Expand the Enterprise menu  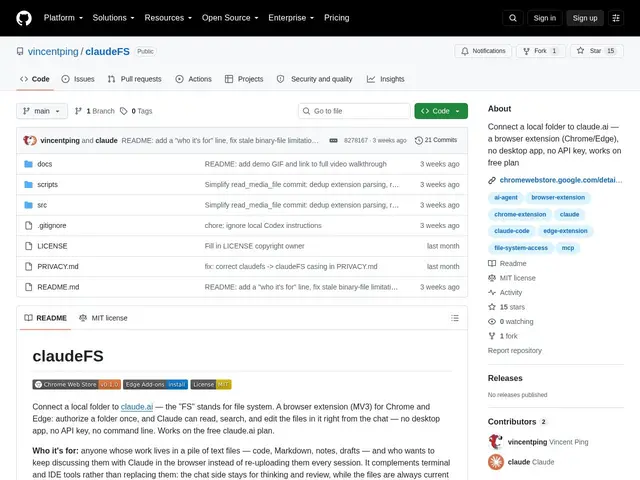(x=291, y=18)
